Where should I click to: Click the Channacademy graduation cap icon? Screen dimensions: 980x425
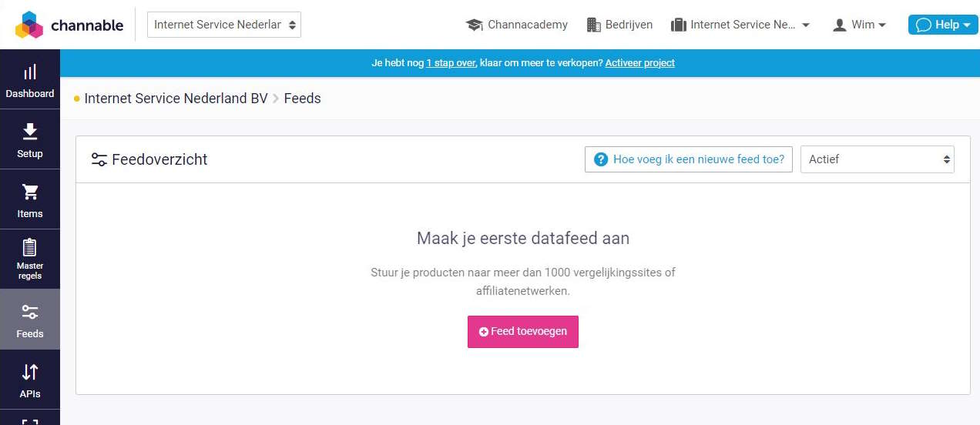474,25
